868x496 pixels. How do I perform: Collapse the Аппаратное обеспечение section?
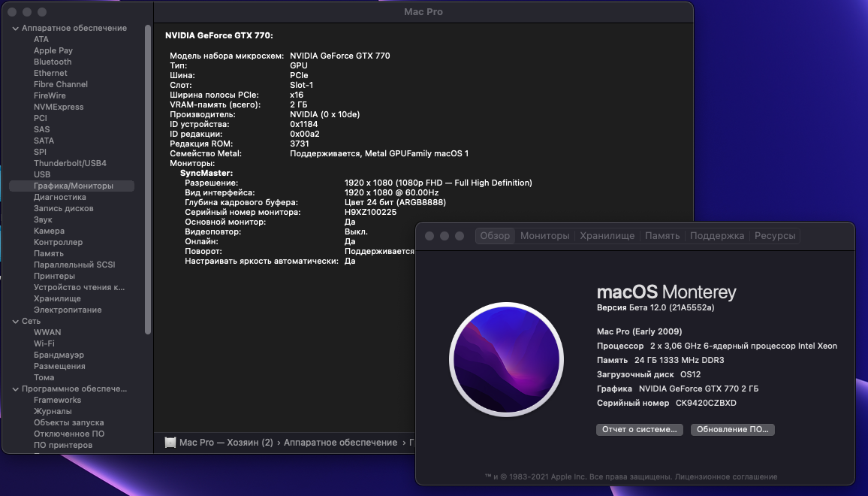pyautogui.click(x=16, y=29)
